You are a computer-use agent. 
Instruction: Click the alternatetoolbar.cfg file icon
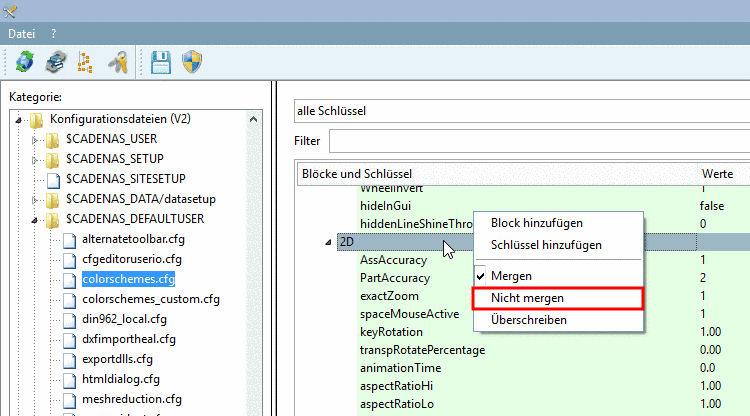tap(69, 240)
